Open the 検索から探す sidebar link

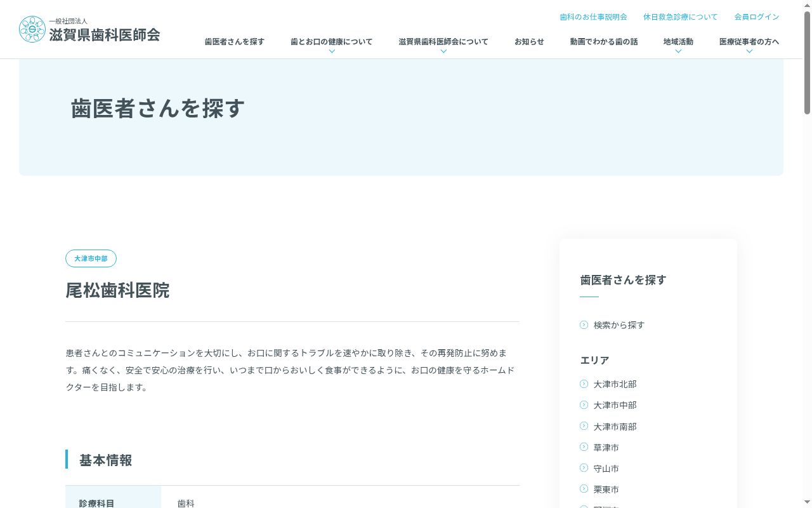click(x=619, y=325)
